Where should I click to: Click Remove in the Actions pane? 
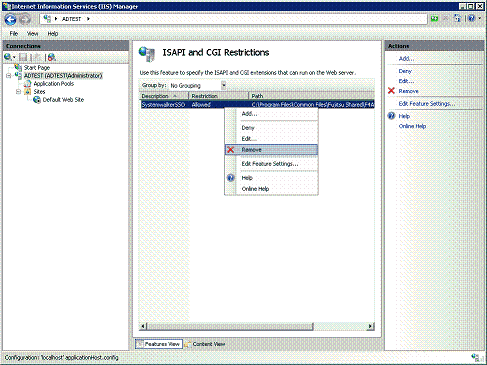click(408, 91)
